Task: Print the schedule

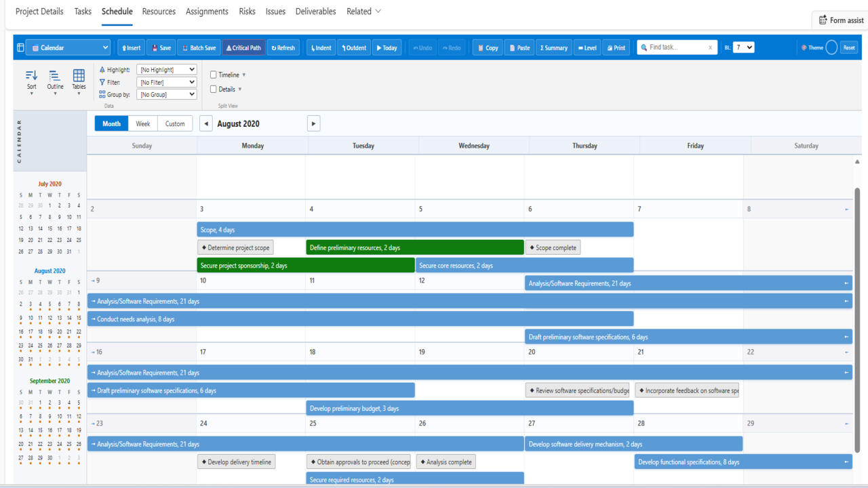Action: [x=616, y=48]
